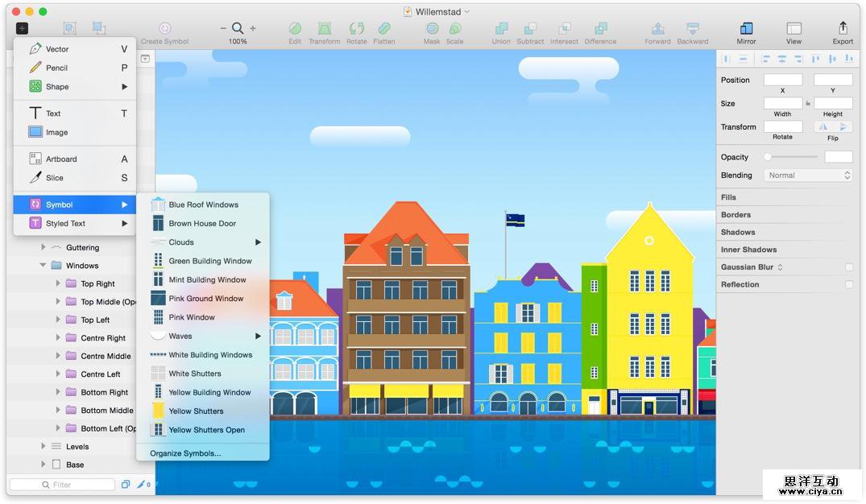Enable the Reflection checkbox
The width and height of the screenshot is (866, 504).
[x=848, y=285]
